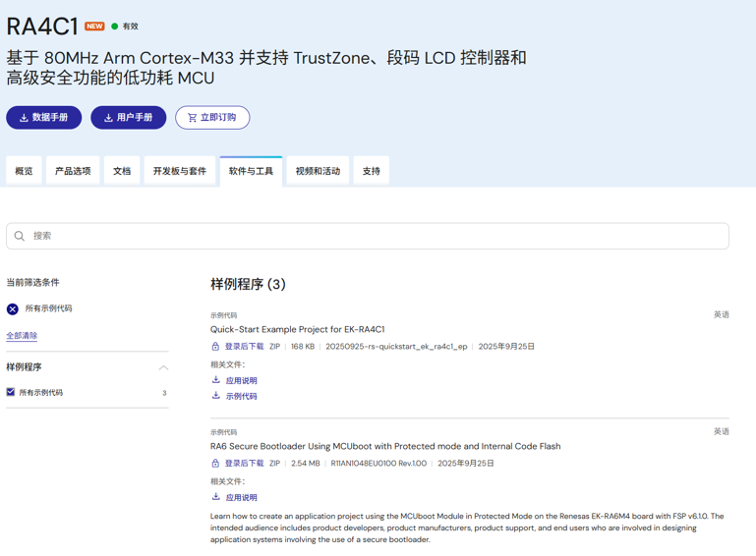Screen dimensions: 756x556
Task: Open the 产品选项 tab
Action: pyautogui.click(x=73, y=171)
